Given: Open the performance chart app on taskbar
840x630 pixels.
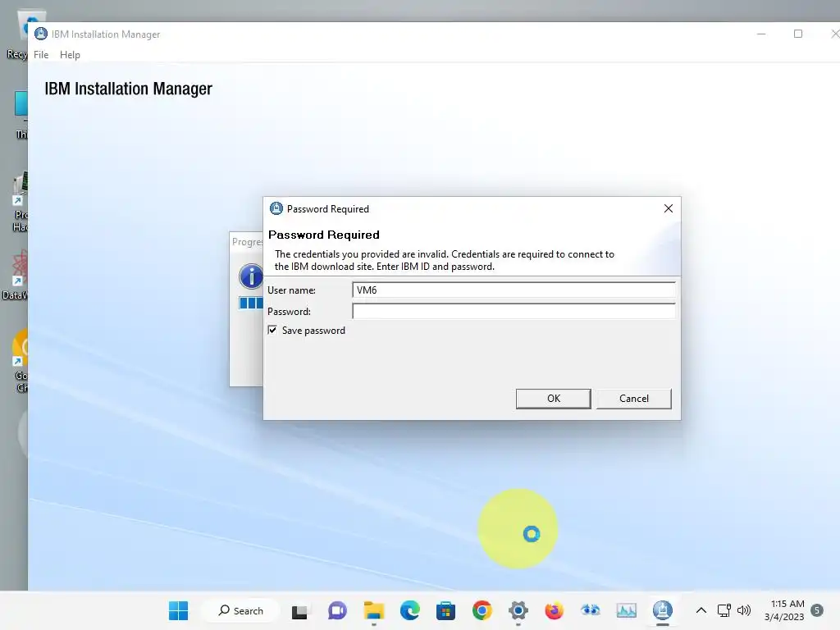Looking at the screenshot, I should pyautogui.click(x=626, y=610).
